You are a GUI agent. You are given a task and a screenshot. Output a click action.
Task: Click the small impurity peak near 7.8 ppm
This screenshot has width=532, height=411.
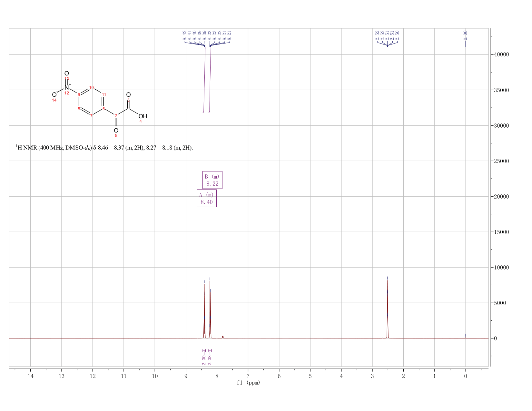[223, 337]
